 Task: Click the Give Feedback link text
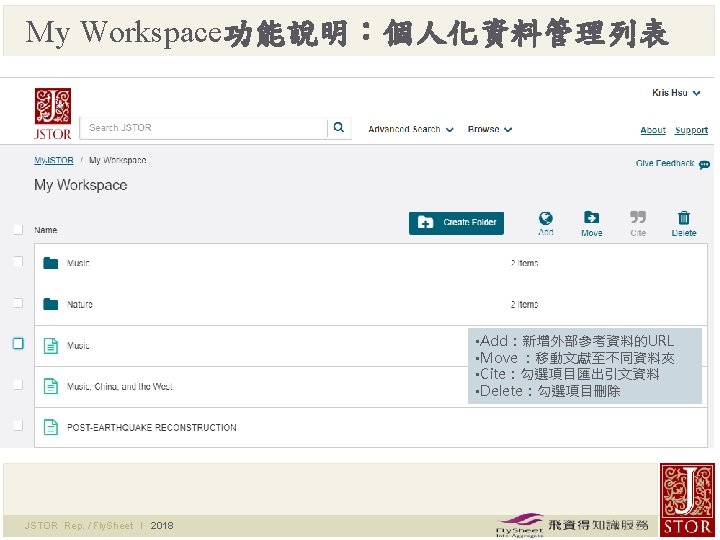[x=665, y=163]
